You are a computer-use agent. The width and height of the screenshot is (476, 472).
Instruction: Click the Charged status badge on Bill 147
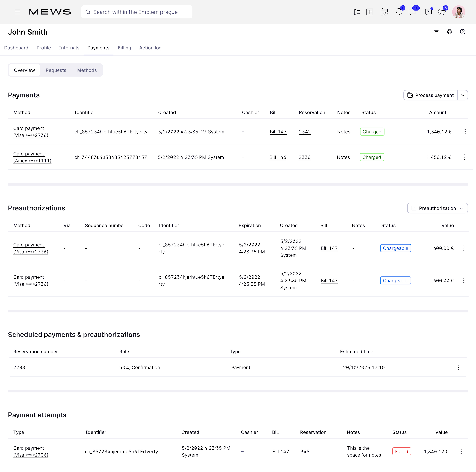[x=372, y=132]
